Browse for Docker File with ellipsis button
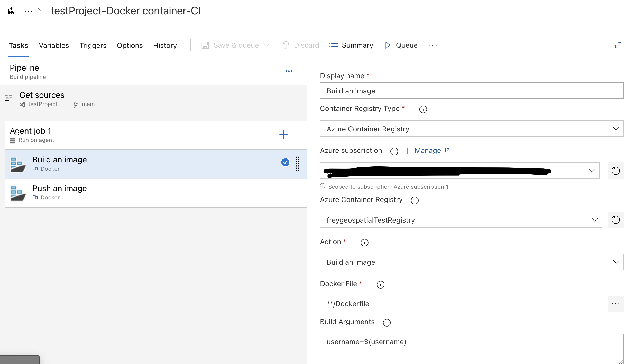Viewport: 625px width, 364px height. point(615,304)
